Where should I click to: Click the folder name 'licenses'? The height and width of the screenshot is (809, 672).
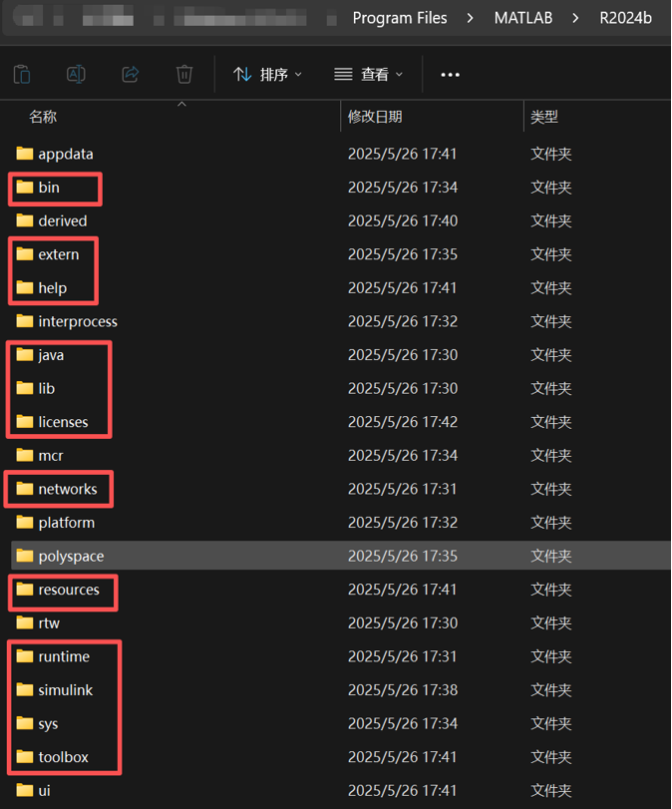tap(63, 422)
